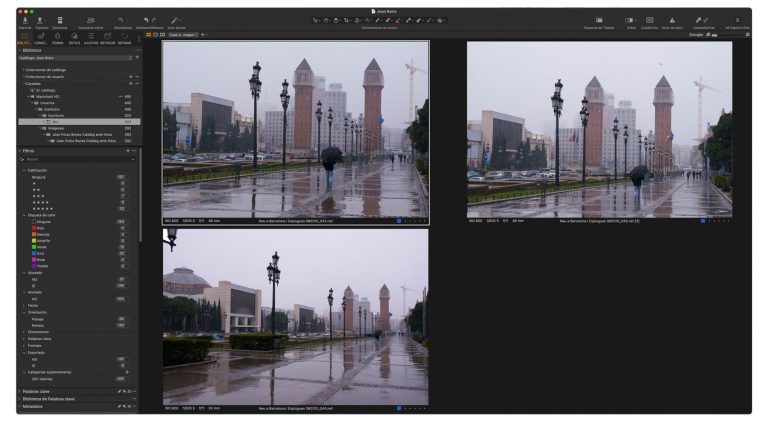768x432 pixels.
Task: Open the Catálogo Joan Boira dropdown
Action: coord(76,58)
